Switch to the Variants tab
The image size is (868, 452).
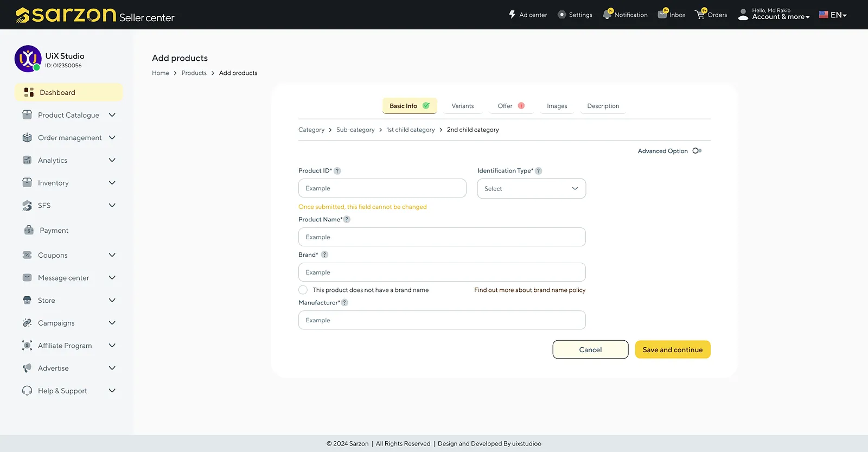pyautogui.click(x=463, y=106)
